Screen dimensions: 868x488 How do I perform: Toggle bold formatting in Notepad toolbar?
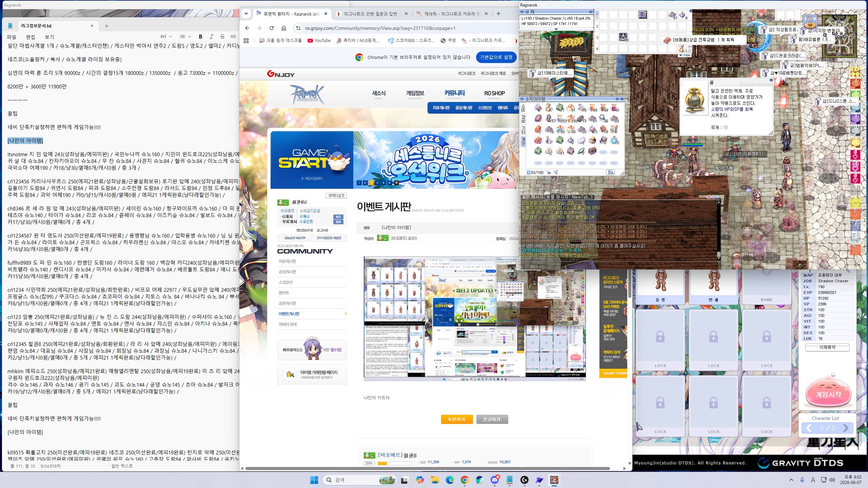(200, 37)
